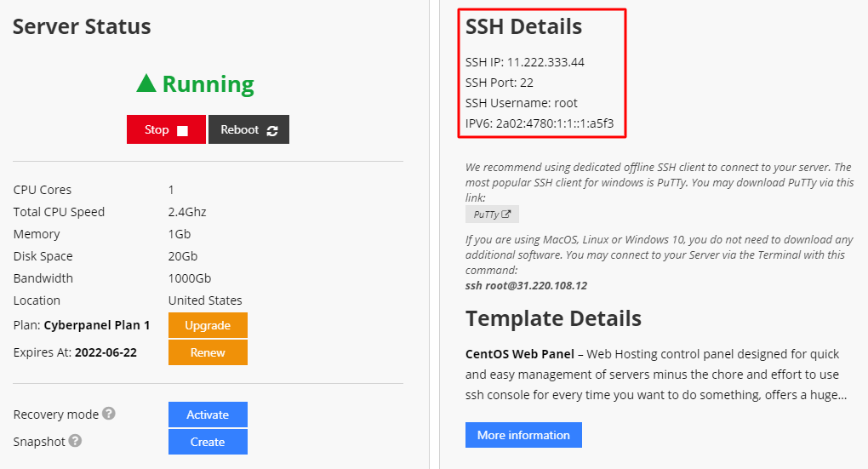Click the white square stop icon
Screen dimensions: 868x469
pyautogui.click(x=182, y=131)
